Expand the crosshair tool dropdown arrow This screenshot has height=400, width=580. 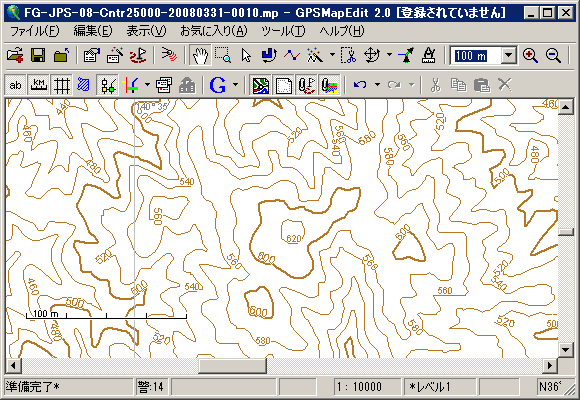pyautogui.click(x=389, y=55)
